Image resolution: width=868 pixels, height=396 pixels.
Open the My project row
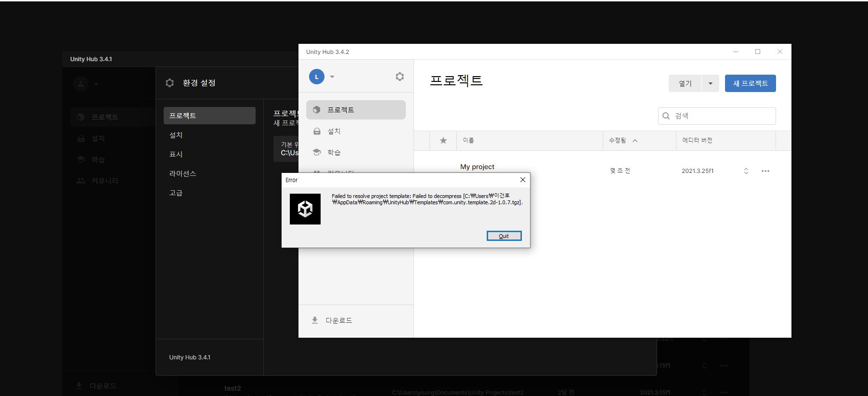coord(602,171)
